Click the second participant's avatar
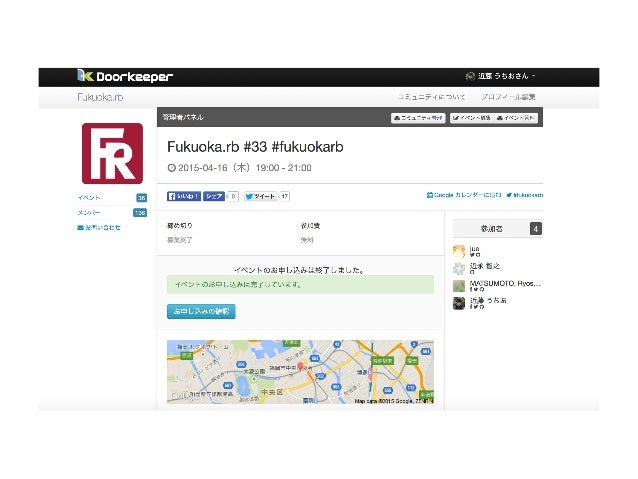 pos(459,268)
